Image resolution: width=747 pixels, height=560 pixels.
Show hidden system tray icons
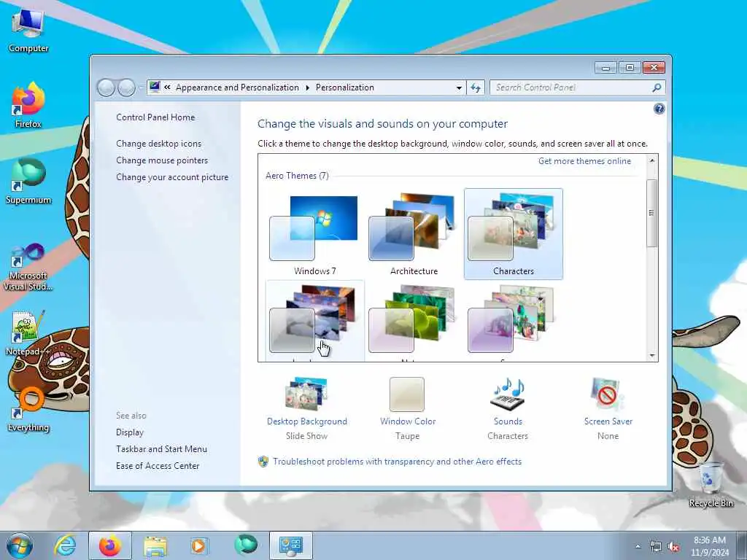(638, 547)
